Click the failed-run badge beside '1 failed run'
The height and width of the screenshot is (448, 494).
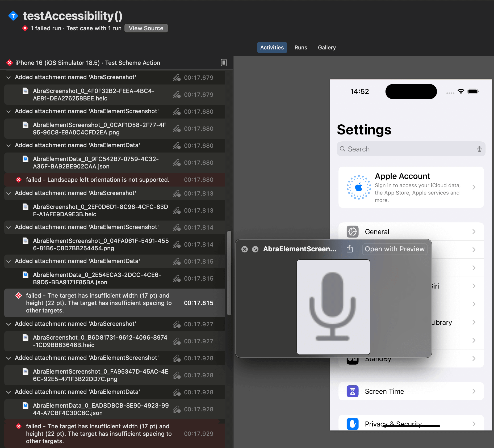pos(25,28)
